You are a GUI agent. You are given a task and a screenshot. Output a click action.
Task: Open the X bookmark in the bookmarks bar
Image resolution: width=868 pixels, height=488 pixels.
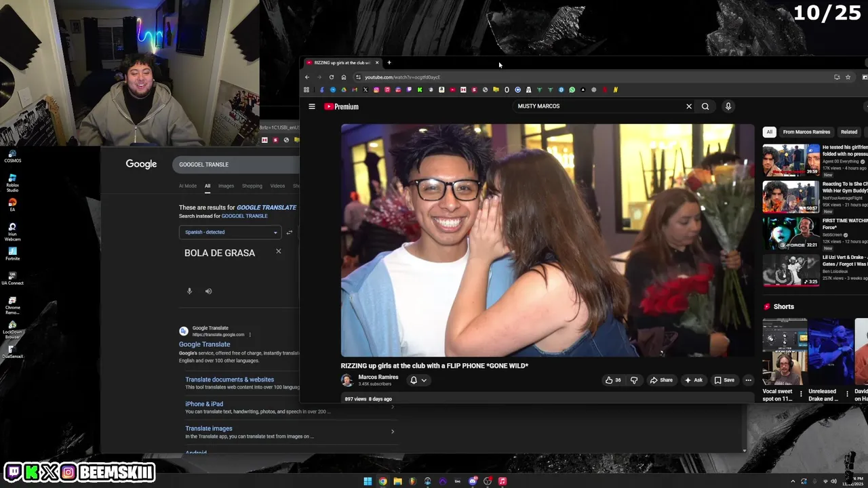366,89
